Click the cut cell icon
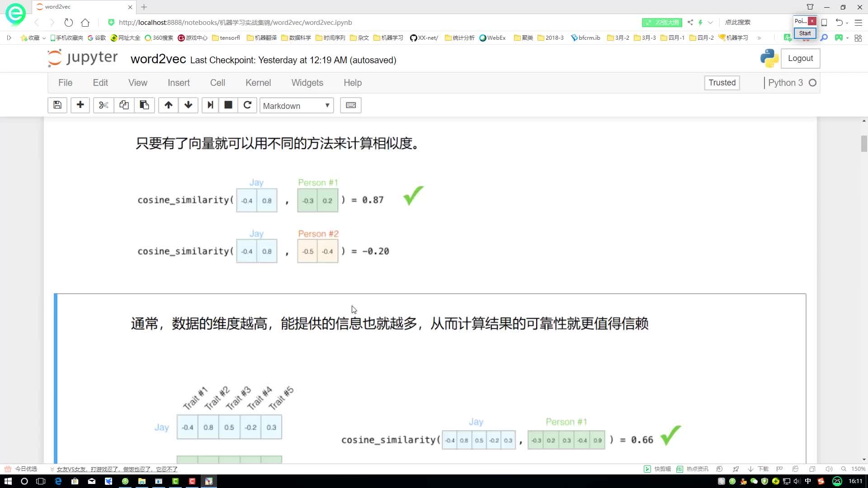 pyautogui.click(x=103, y=105)
